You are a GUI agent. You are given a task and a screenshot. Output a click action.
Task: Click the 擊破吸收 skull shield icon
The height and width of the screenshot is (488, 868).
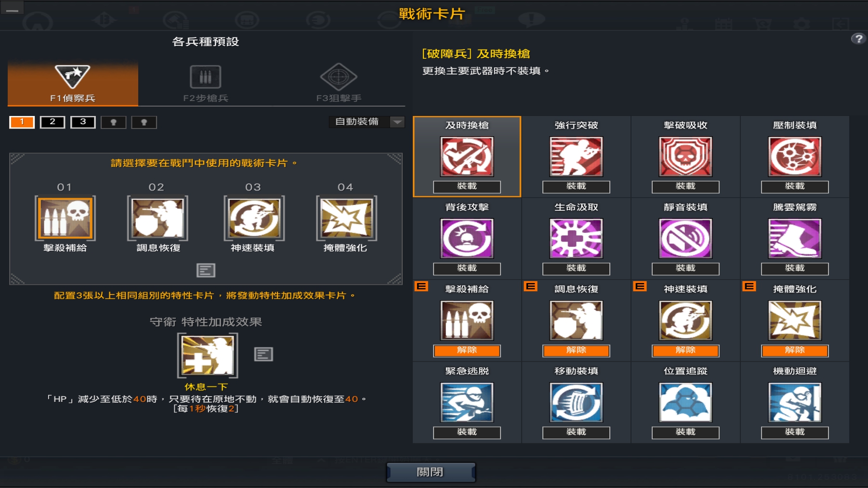coord(685,156)
